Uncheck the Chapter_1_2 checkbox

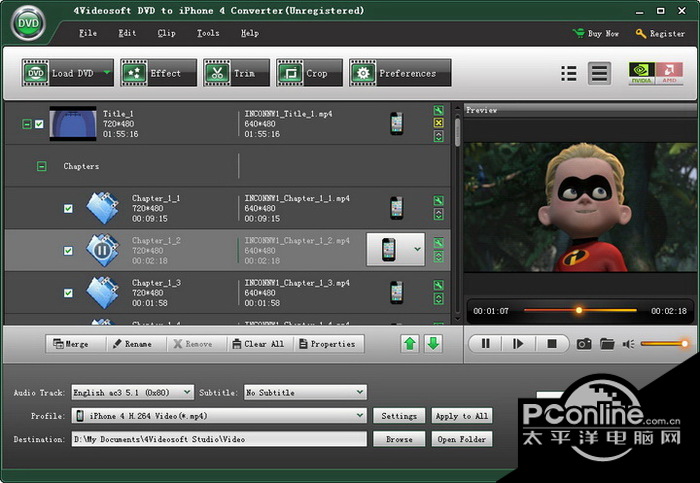coord(68,251)
